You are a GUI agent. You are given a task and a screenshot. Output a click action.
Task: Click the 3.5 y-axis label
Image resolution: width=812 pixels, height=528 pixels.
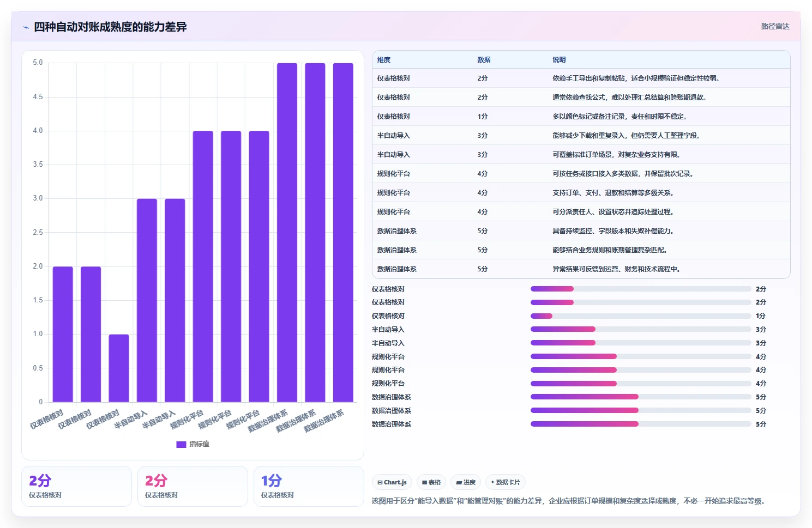38,165
